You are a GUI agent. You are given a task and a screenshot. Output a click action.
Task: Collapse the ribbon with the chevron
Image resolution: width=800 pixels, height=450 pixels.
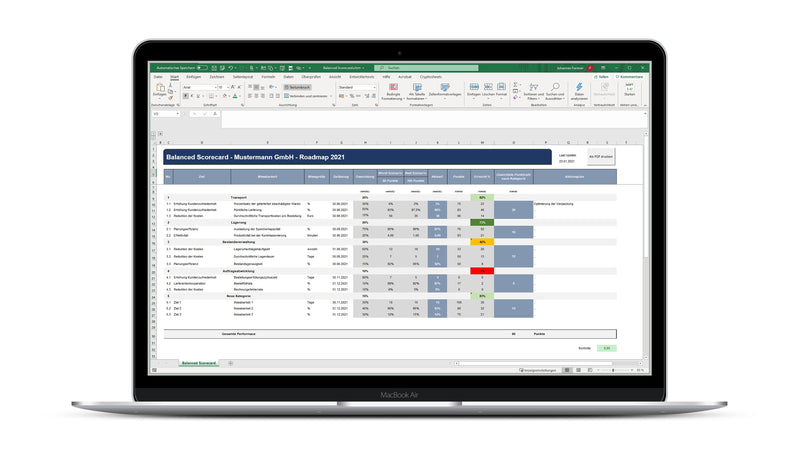[645, 105]
